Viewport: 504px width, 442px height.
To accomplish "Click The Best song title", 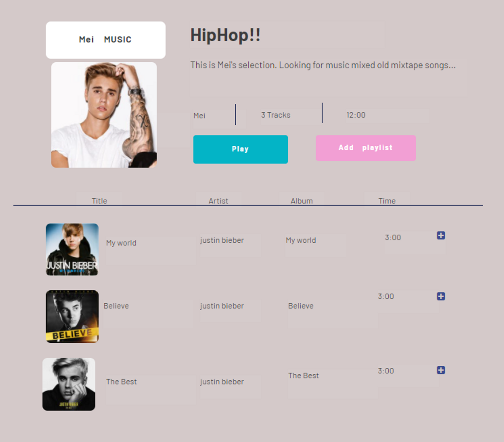I will tap(121, 382).
